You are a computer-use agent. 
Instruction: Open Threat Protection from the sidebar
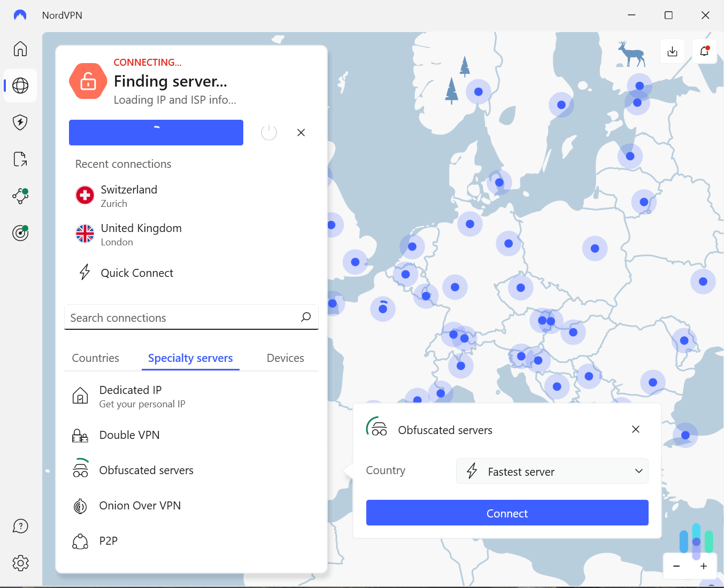[20, 122]
